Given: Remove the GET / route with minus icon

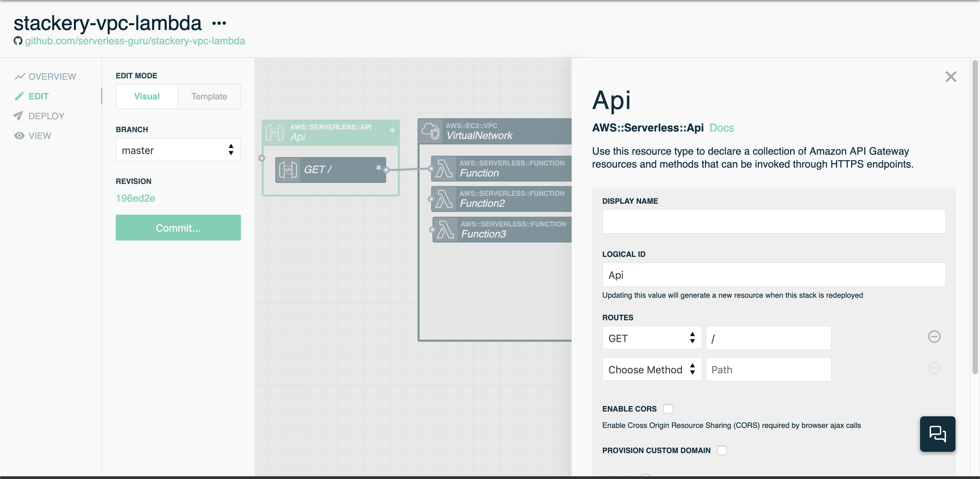Looking at the screenshot, I should tap(934, 337).
